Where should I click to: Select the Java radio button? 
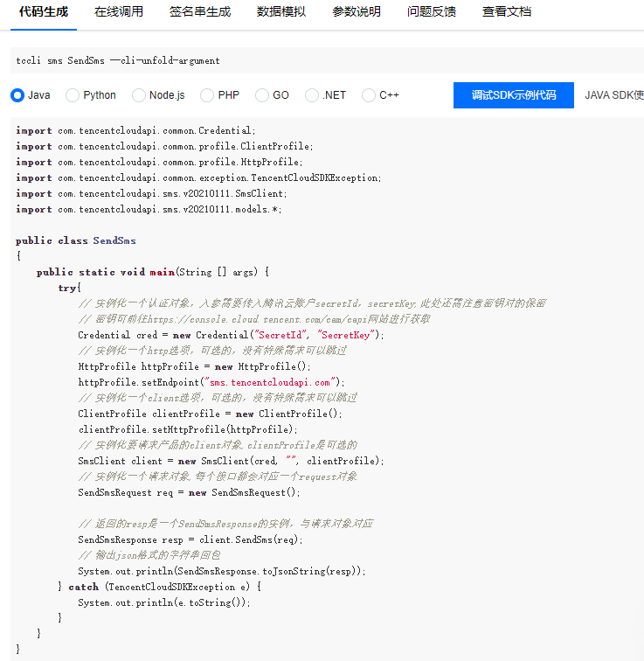(17, 95)
